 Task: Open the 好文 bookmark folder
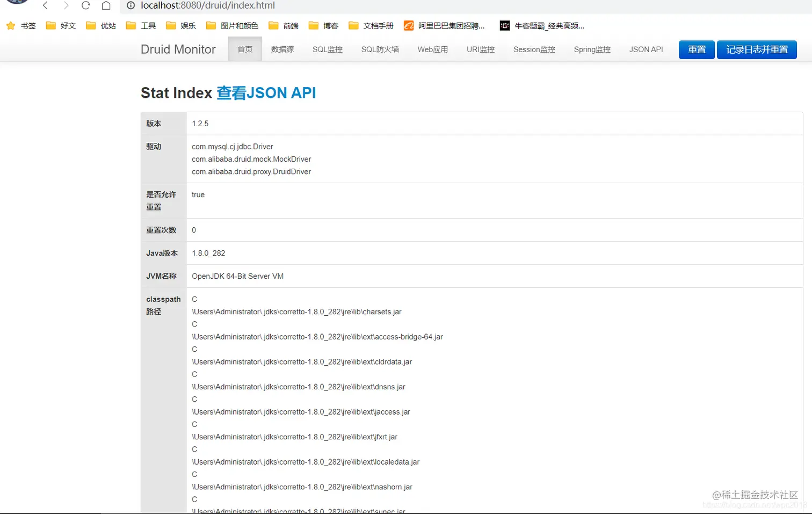coord(61,26)
